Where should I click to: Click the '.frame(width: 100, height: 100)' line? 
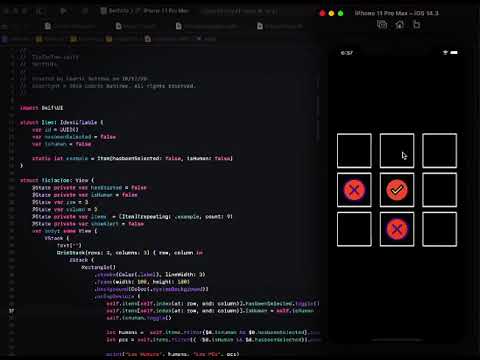pyautogui.click(x=142, y=282)
